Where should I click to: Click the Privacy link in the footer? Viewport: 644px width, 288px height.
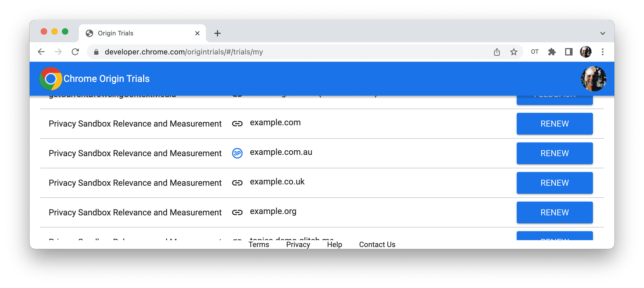pyautogui.click(x=298, y=244)
